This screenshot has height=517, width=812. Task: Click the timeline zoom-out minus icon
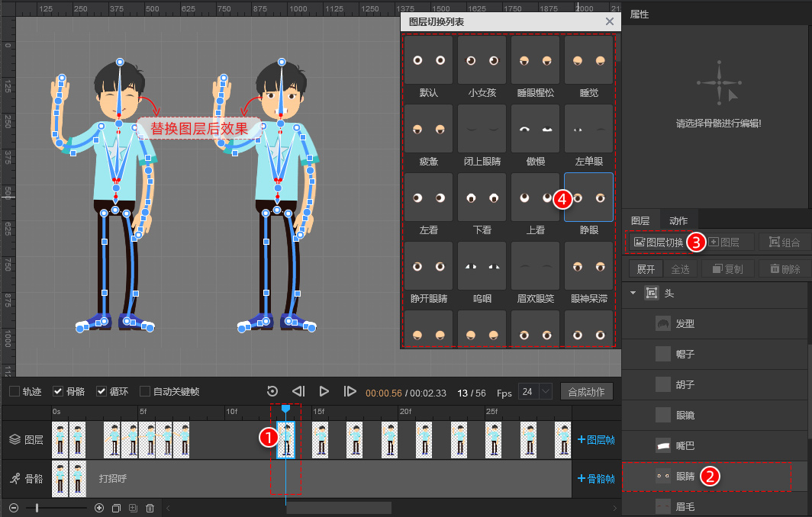(14, 508)
